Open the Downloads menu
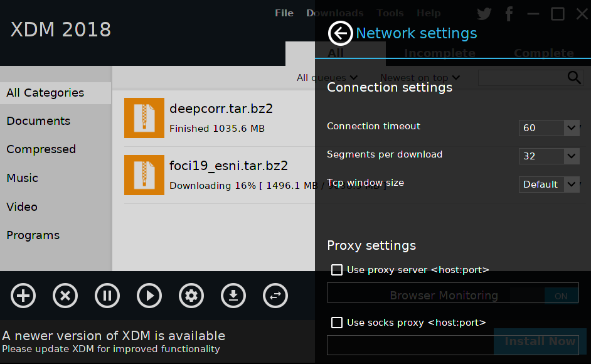This screenshot has width=591, height=364. pyautogui.click(x=334, y=13)
